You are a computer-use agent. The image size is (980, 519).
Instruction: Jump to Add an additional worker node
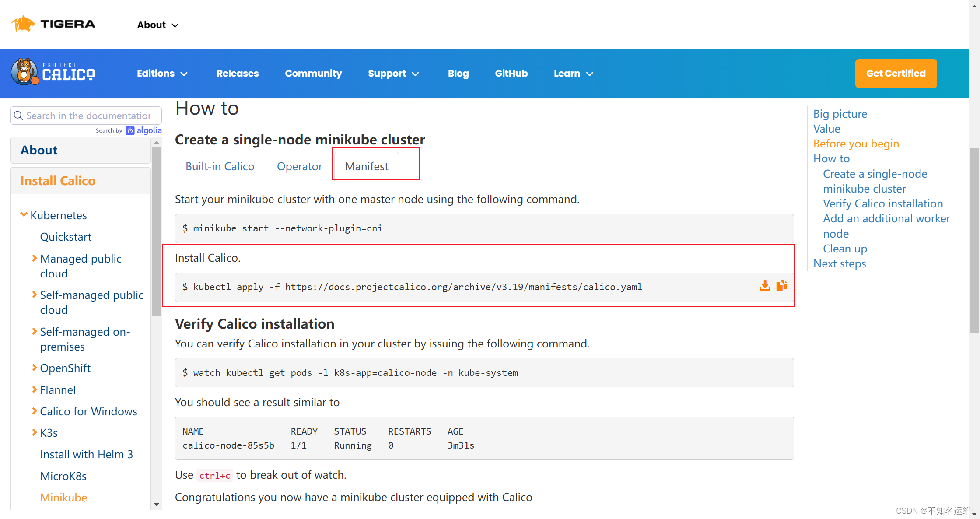click(x=886, y=226)
